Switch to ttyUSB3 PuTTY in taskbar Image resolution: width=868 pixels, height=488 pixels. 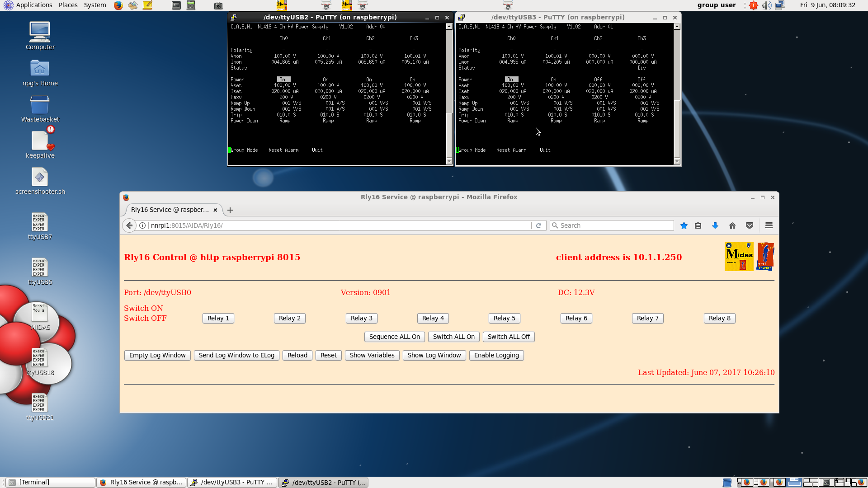[231, 482]
